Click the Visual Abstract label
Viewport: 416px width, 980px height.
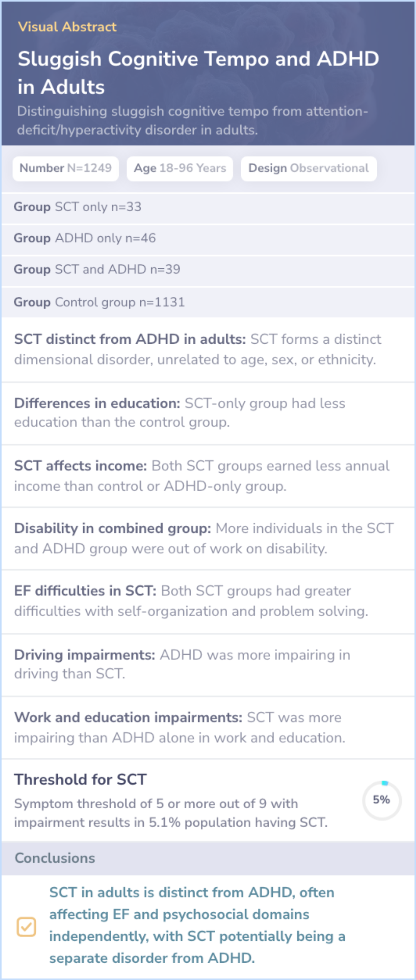[67, 27]
